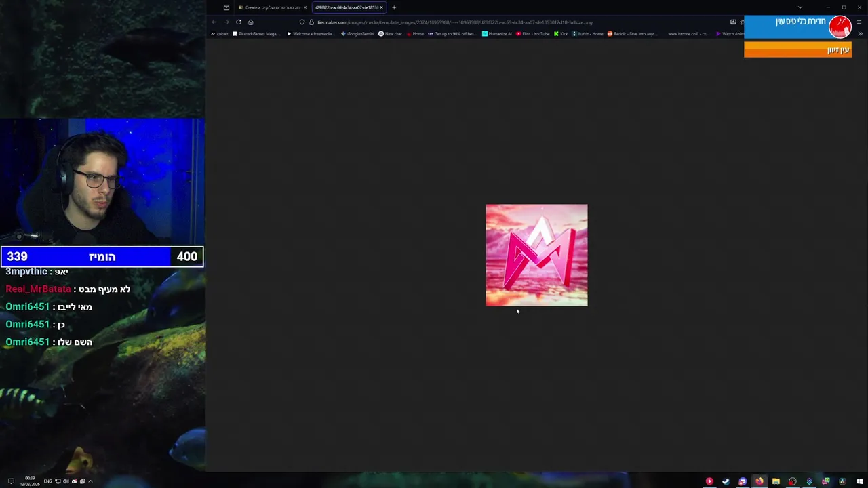Image resolution: width=868 pixels, height=488 pixels.
Task: Click chat username Real_MrBatata
Action: [38, 289]
